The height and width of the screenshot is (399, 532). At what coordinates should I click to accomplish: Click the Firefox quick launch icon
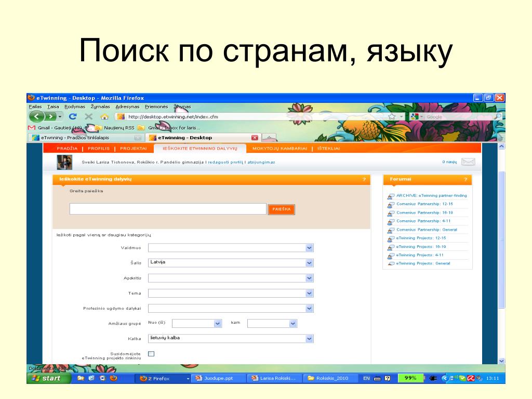coord(114,378)
